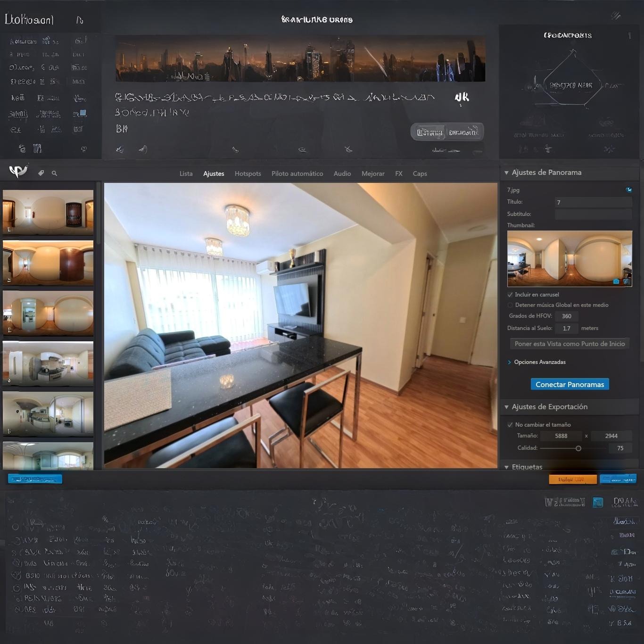Collapse the Ajustes de Exportación section
644x644 pixels.
click(507, 407)
